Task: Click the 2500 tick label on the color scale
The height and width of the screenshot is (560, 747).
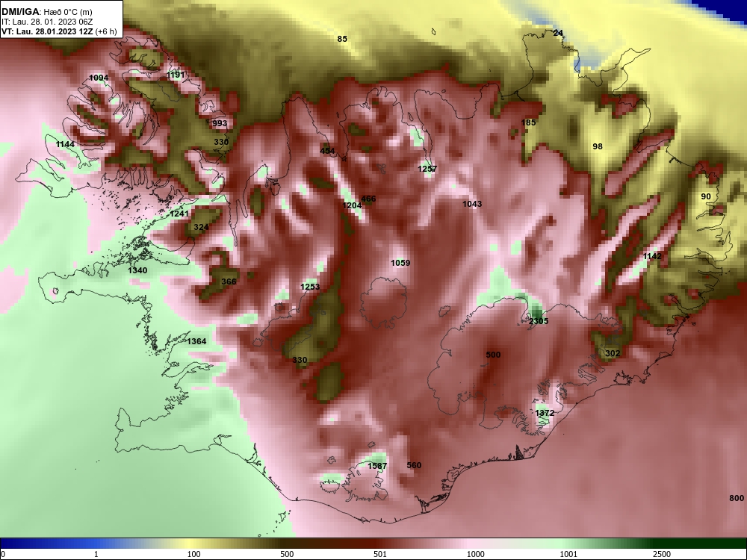Action: 662,554
